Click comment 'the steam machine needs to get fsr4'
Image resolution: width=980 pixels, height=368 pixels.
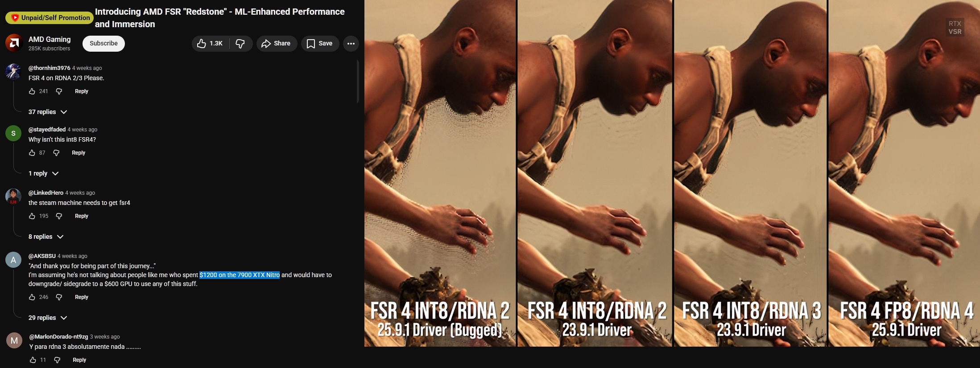tap(79, 203)
